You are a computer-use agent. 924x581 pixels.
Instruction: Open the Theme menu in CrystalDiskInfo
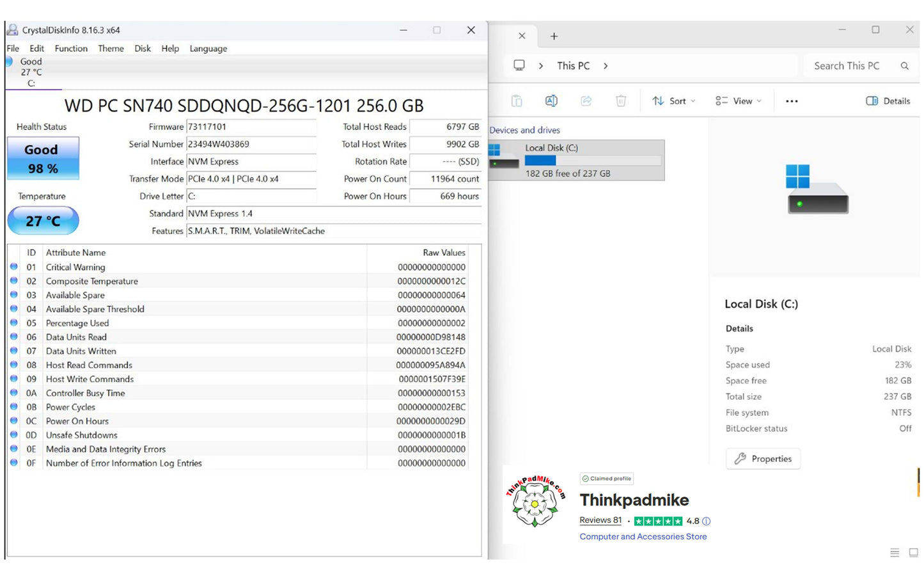click(x=111, y=49)
